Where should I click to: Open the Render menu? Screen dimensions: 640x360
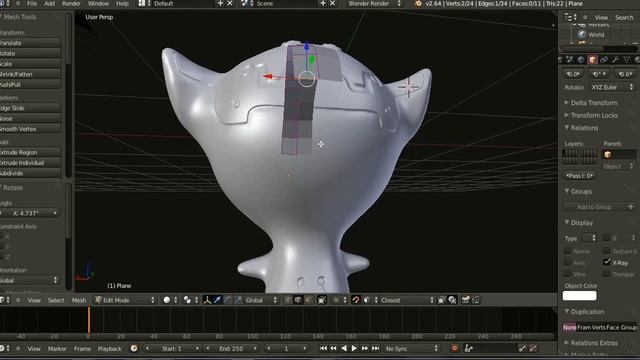click(71, 4)
